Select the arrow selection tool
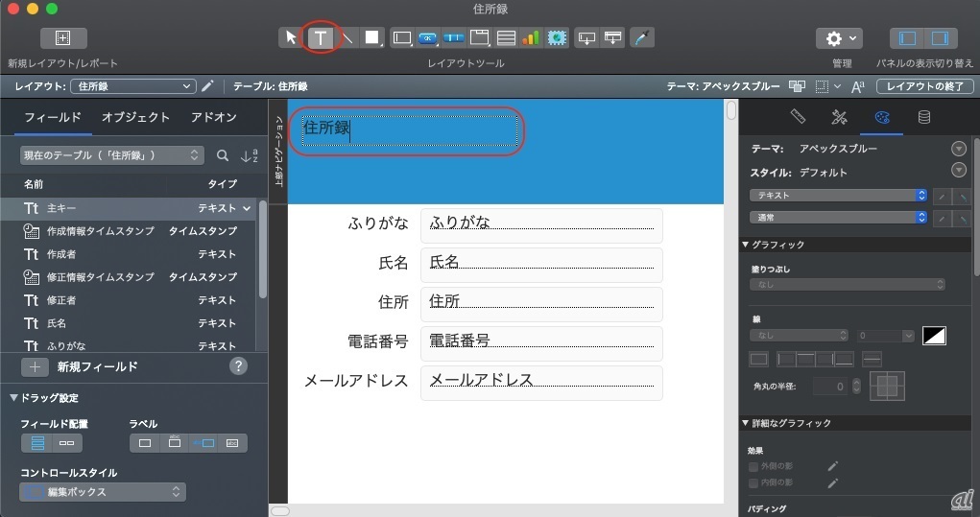This screenshot has width=980, height=517. (x=291, y=38)
